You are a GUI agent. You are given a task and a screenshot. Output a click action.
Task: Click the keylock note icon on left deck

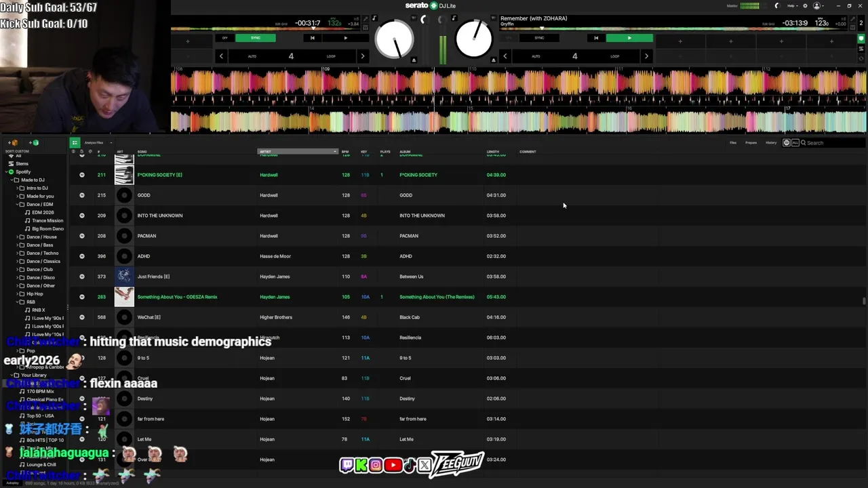click(x=374, y=18)
